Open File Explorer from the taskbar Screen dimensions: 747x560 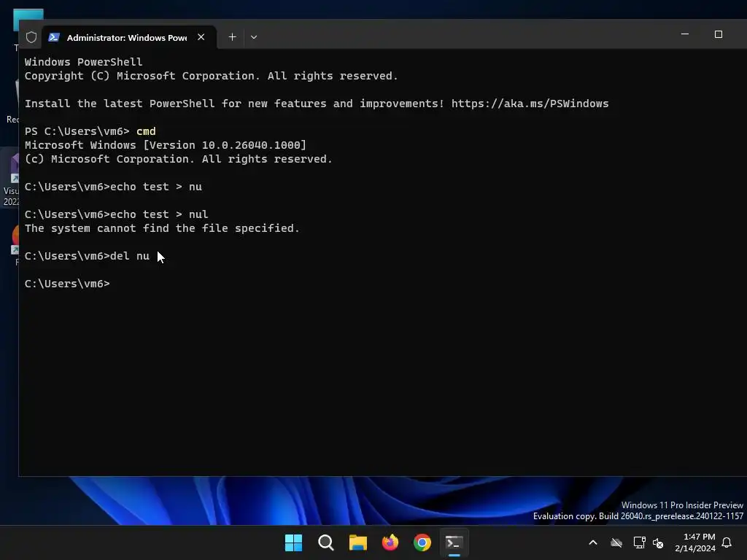pyautogui.click(x=357, y=542)
